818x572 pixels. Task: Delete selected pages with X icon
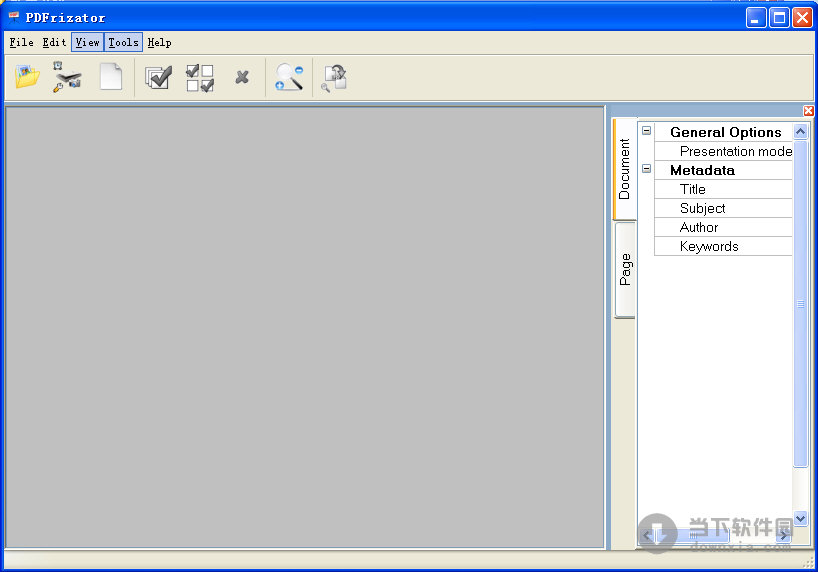242,77
